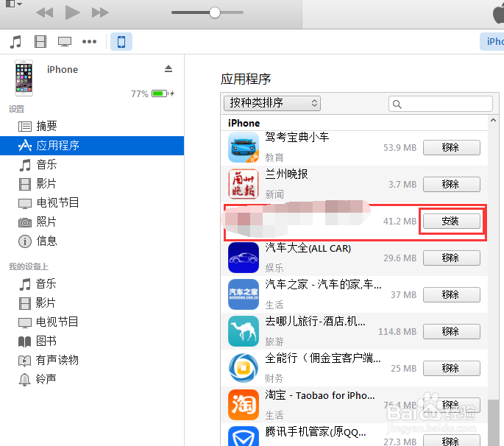Select 应用程序 in settings sidebar

click(x=92, y=145)
